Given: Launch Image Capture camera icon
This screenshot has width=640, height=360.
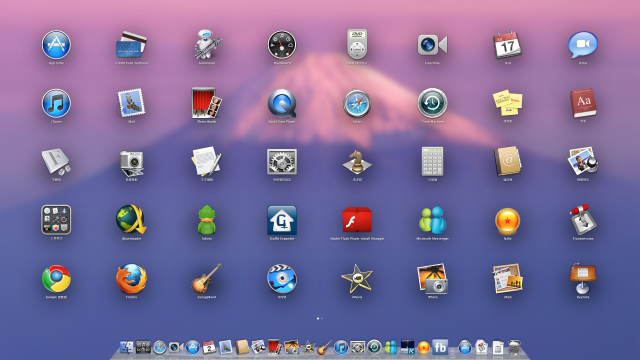Looking at the screenshot, I should click(131, 162).
